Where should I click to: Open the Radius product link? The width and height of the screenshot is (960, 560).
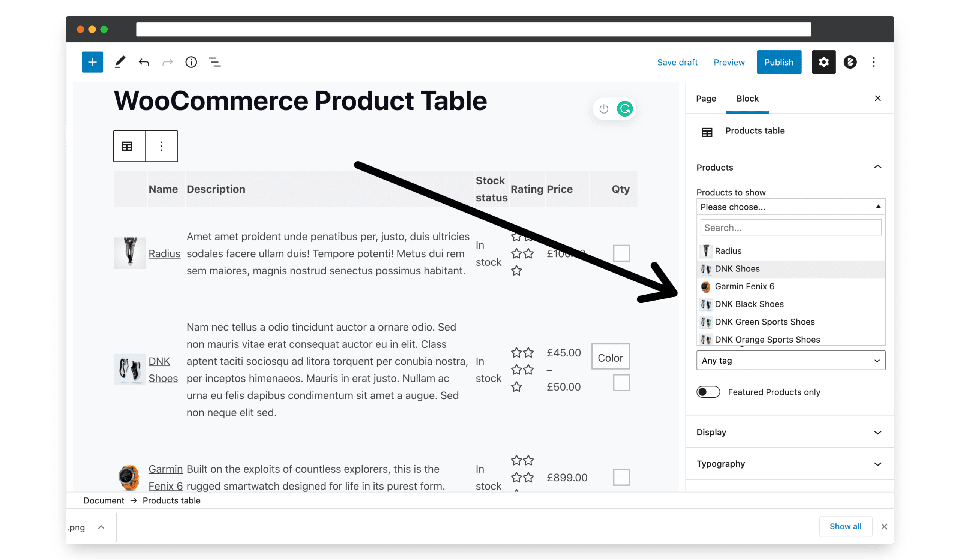coord(164,253)
